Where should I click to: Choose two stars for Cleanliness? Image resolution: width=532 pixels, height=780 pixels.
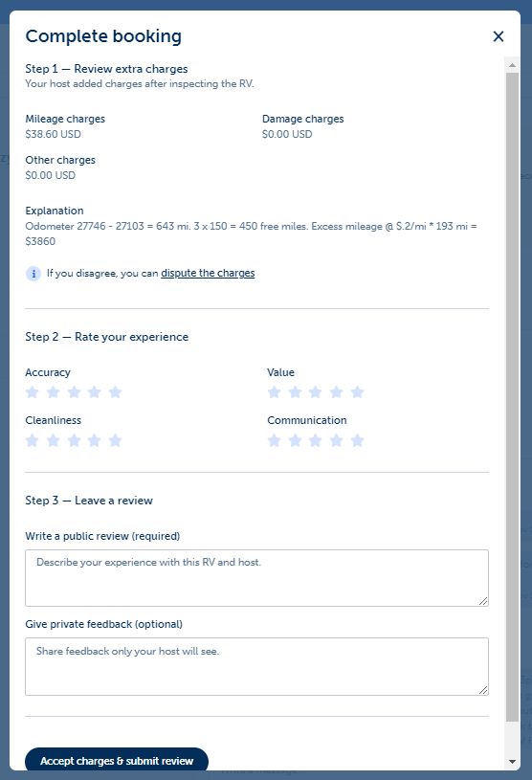54,440
